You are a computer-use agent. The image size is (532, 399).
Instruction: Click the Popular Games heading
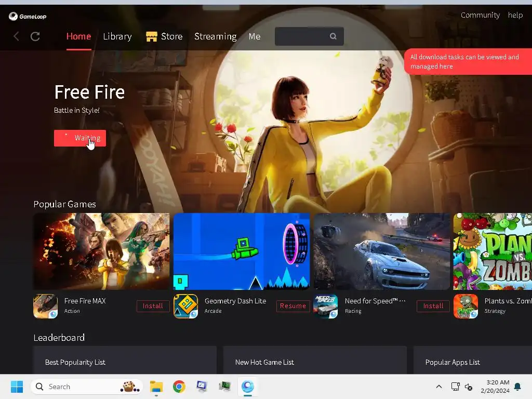tap(65, 204)
